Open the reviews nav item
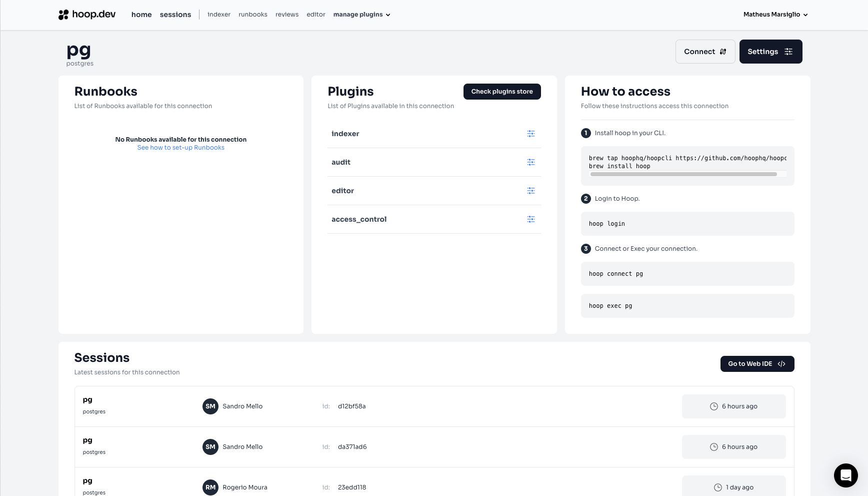This screenshot has width=868, height=496. coord(287,15)
